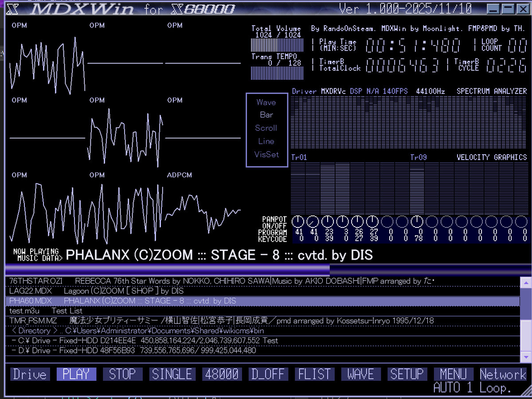Click the file list scroll-down arrow

[x=526, y=357]
